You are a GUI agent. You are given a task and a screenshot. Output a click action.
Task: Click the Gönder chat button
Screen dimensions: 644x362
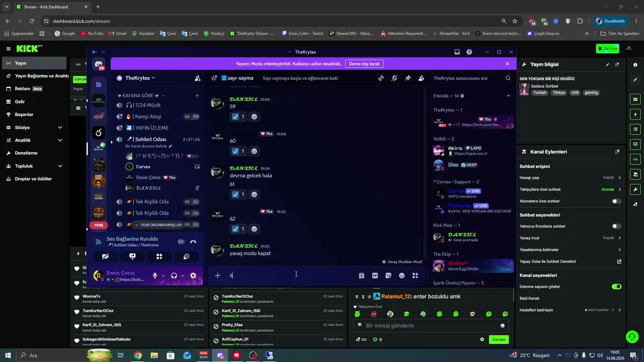tap(499, 339)
